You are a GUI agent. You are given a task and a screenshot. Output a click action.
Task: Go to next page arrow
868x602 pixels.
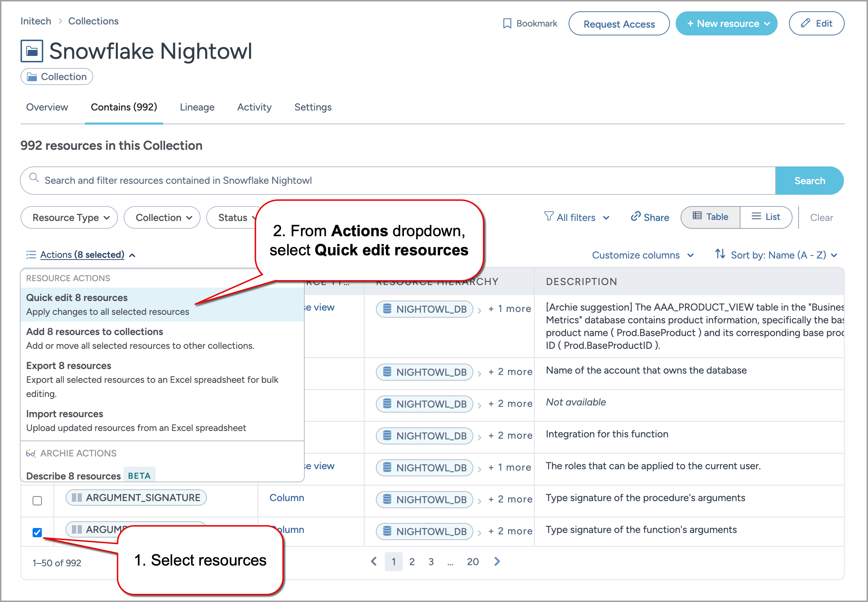point(497,562)
